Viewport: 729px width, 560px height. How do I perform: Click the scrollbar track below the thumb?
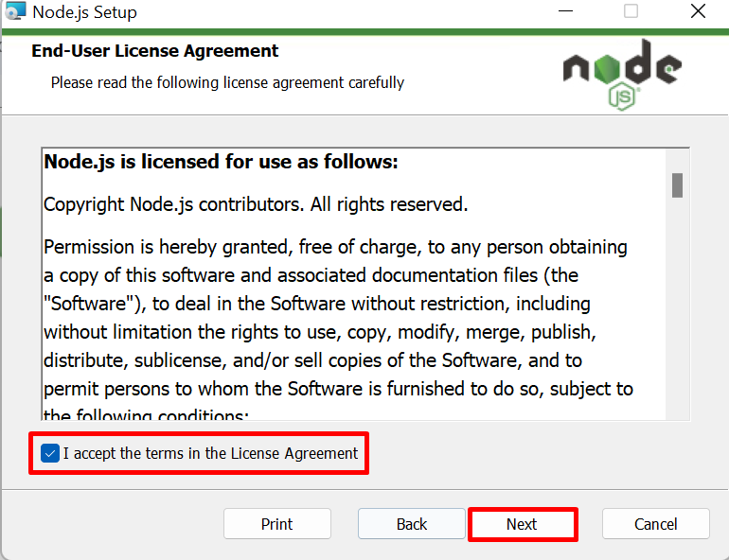[677, 306]
